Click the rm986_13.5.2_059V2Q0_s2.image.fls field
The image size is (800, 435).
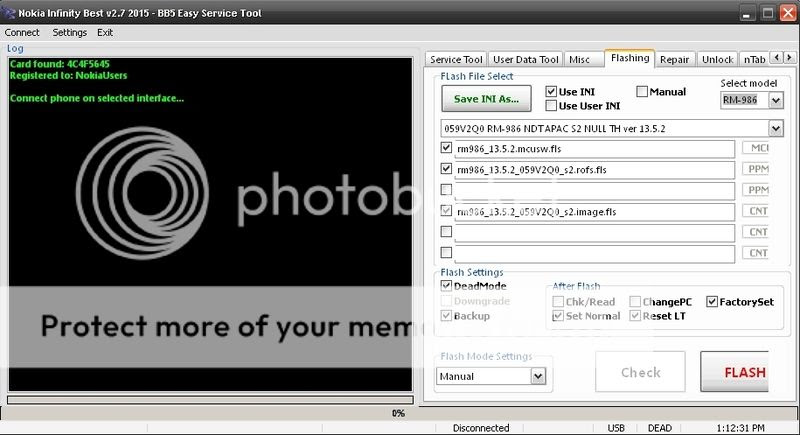click(594, 212)
